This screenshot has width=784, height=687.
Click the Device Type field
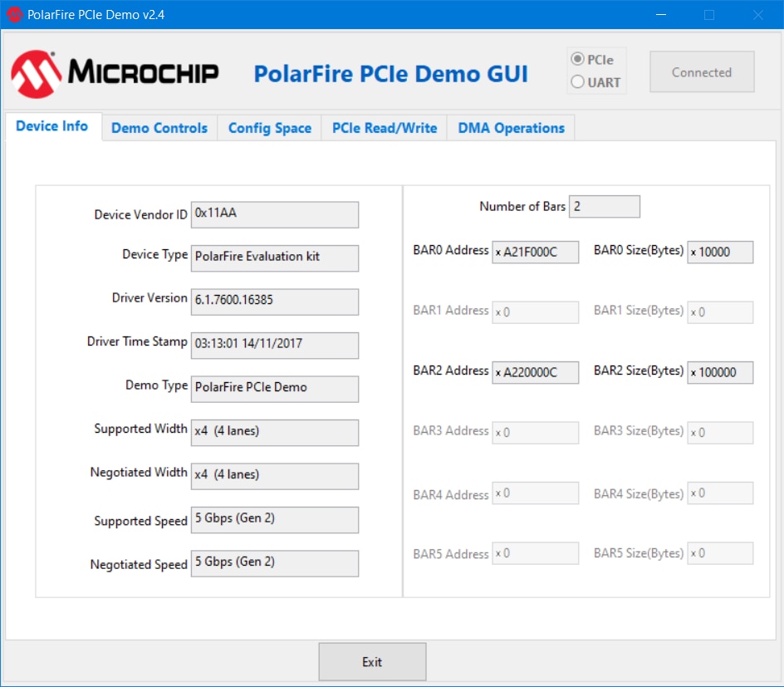[275, 258]
